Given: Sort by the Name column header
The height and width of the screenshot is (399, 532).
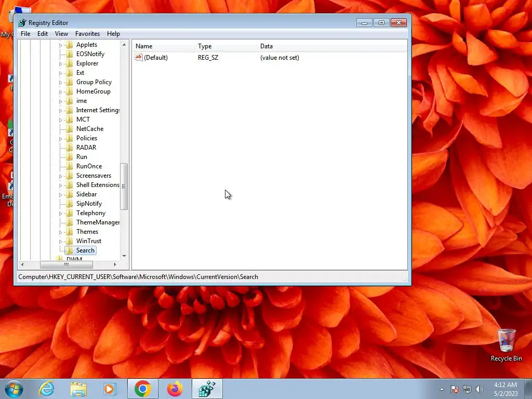Looking at the screenshot, I should point(164,46).
